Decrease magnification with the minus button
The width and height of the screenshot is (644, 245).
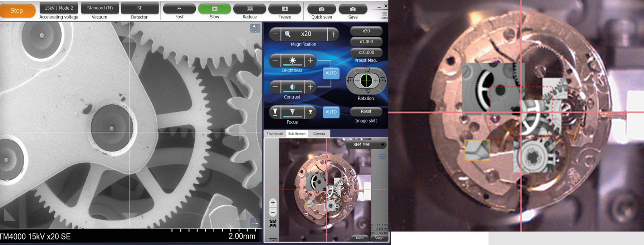coord(275,34)
